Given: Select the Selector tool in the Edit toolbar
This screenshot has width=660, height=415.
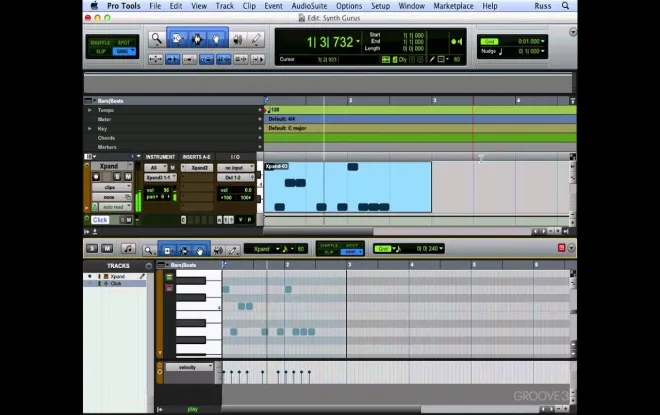Looking at the screenshot, I should pos(197,39).
